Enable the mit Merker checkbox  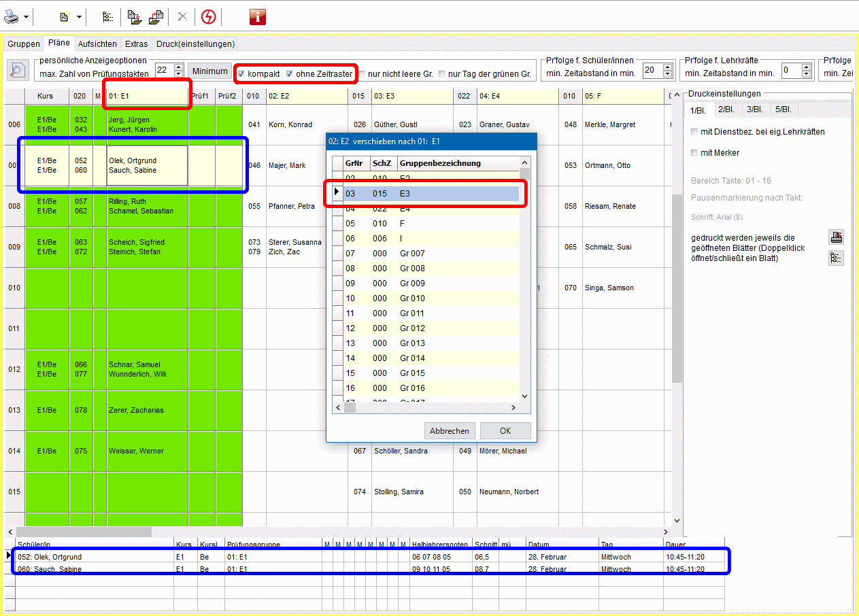694,153
